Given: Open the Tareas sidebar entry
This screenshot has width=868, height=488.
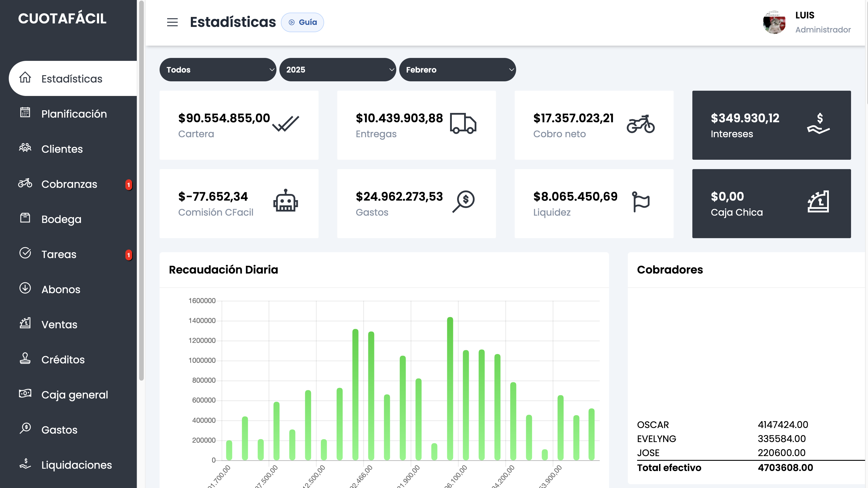Looking at the screenshot, I should pyautogui.click(x=59, y=254).
